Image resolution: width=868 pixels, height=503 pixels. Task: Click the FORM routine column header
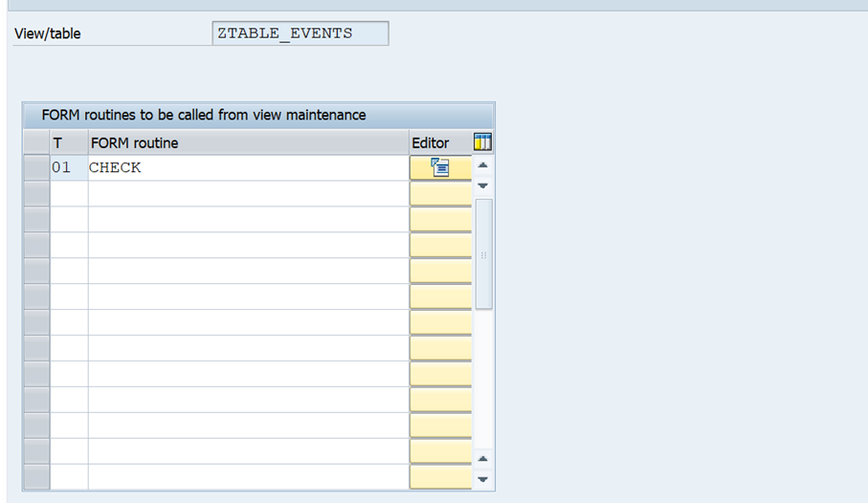click(x=248, y=142)
